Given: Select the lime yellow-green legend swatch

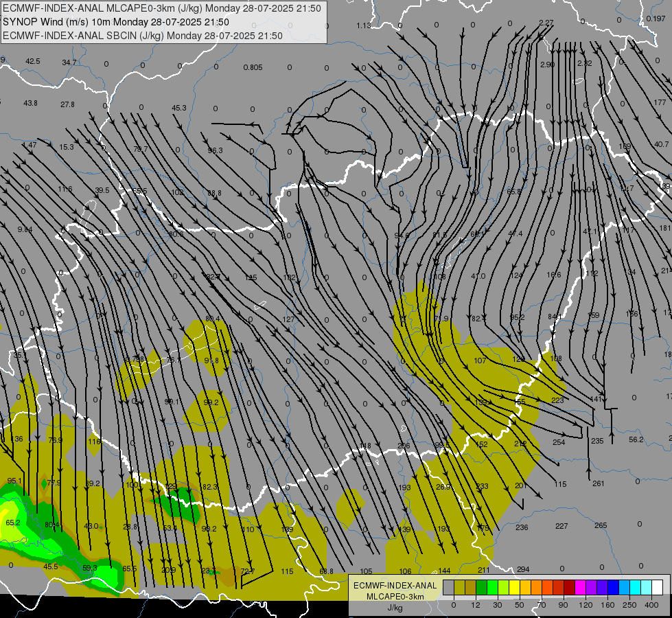Looking at the screenshot, I should 504,587.
